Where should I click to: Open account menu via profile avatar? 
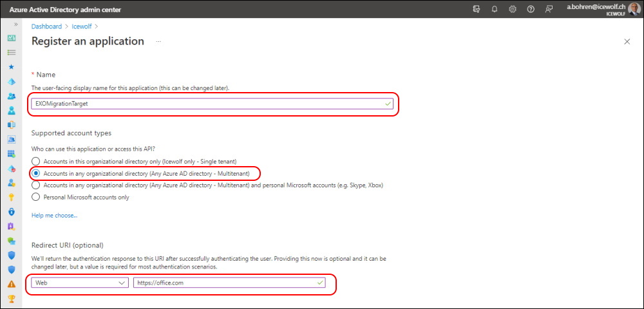tap(634, 9)
